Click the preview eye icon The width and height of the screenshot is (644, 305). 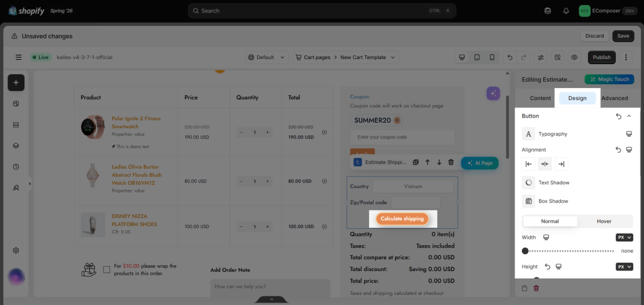[574, 57]
